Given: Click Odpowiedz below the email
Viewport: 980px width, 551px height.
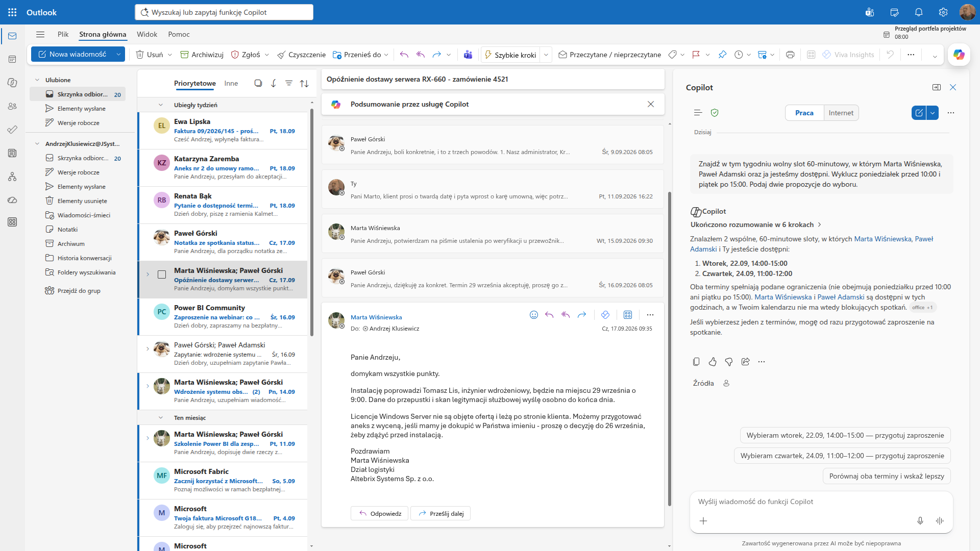Looking at the screenshot, I should pyautogui.click(x=379, y=513).
